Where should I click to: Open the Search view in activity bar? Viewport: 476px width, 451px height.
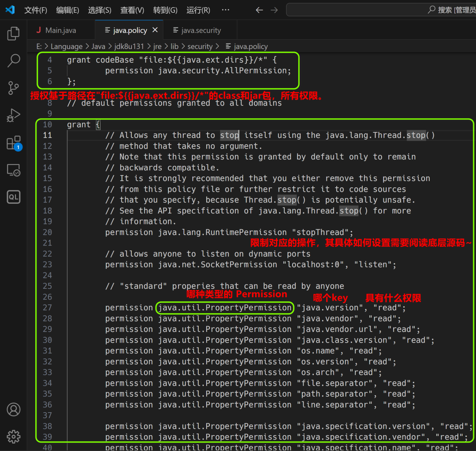(13, 61)
